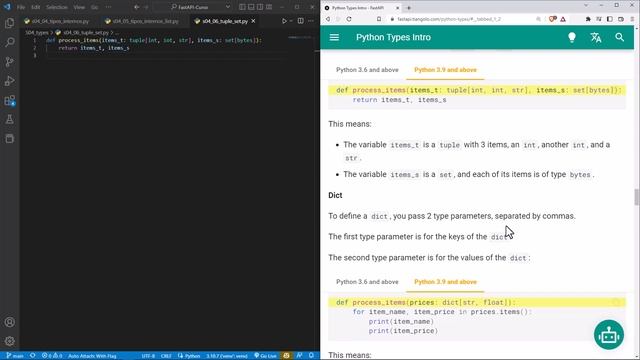Viewport: 640px width, 360px height.
Task: Change the CRLF end of line sequence
Action: 166,356
